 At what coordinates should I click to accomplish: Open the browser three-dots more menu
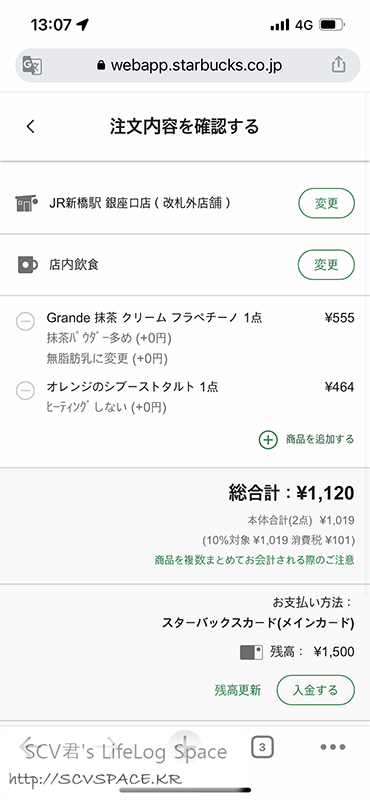333,747
